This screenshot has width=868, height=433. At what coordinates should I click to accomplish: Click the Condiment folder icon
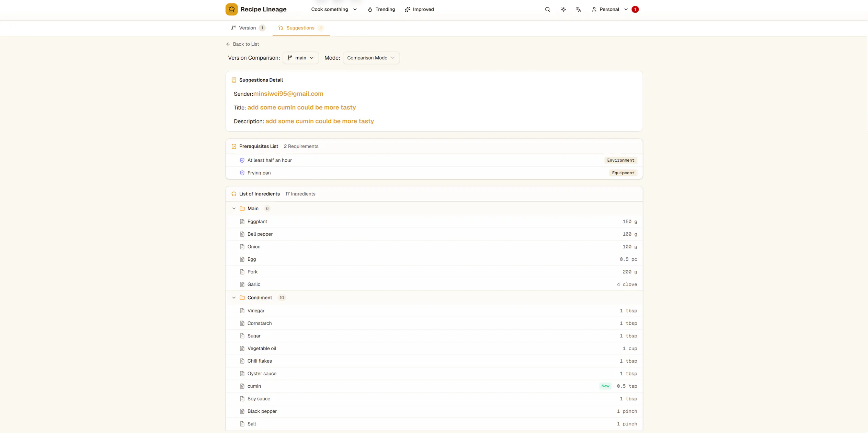(x=242, y=298)
